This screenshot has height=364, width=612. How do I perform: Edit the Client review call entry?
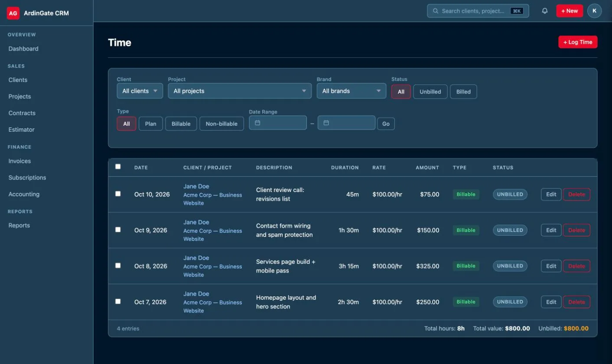pyautogui.click(x=551, y=194)
